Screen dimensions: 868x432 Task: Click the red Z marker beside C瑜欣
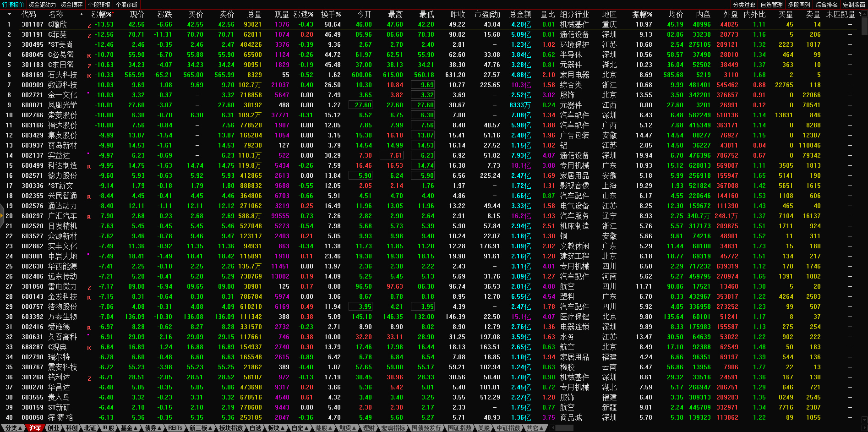pyautogui.click(x=89, y=25)
